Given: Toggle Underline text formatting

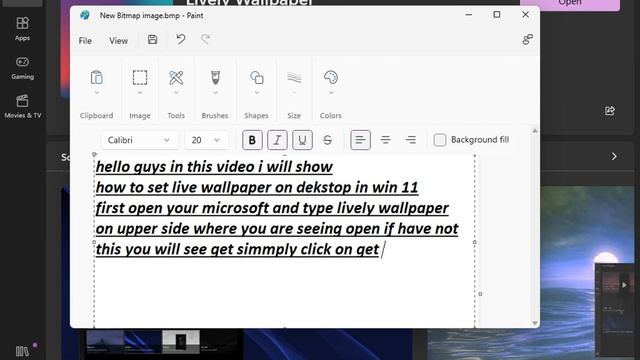Looking at the screenshot, I should click(302, 140).
